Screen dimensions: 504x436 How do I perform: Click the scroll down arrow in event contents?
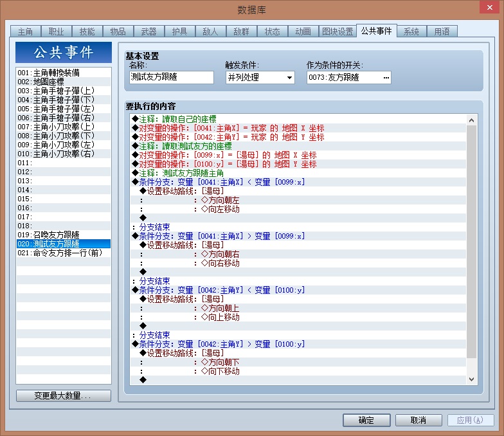click(x=472, y=379)
